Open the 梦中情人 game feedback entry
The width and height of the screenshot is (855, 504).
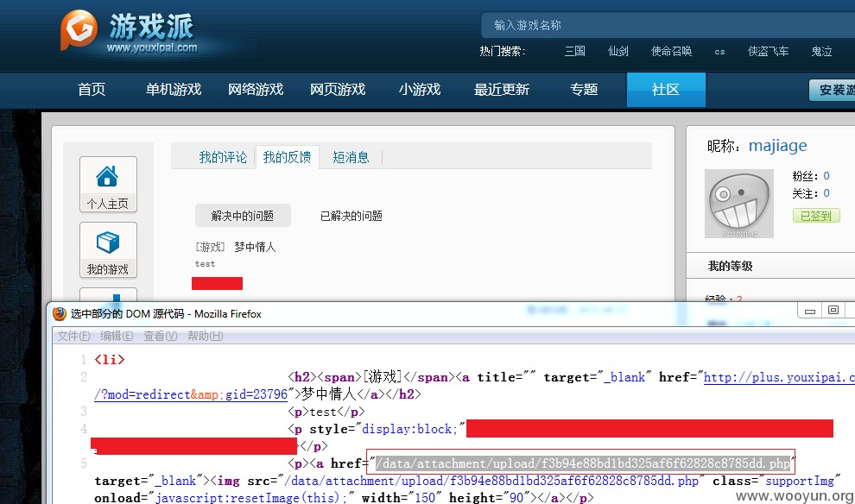255,247
